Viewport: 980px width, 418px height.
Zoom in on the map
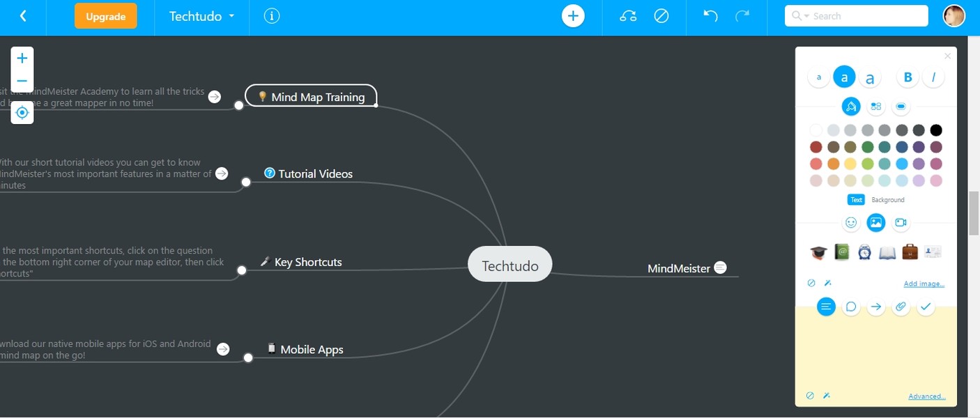[22, 59]
